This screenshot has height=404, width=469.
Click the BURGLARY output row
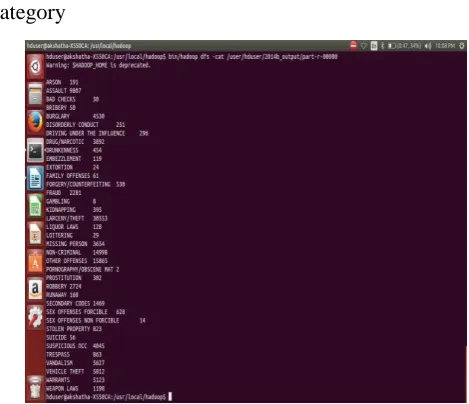click(75, 116)
